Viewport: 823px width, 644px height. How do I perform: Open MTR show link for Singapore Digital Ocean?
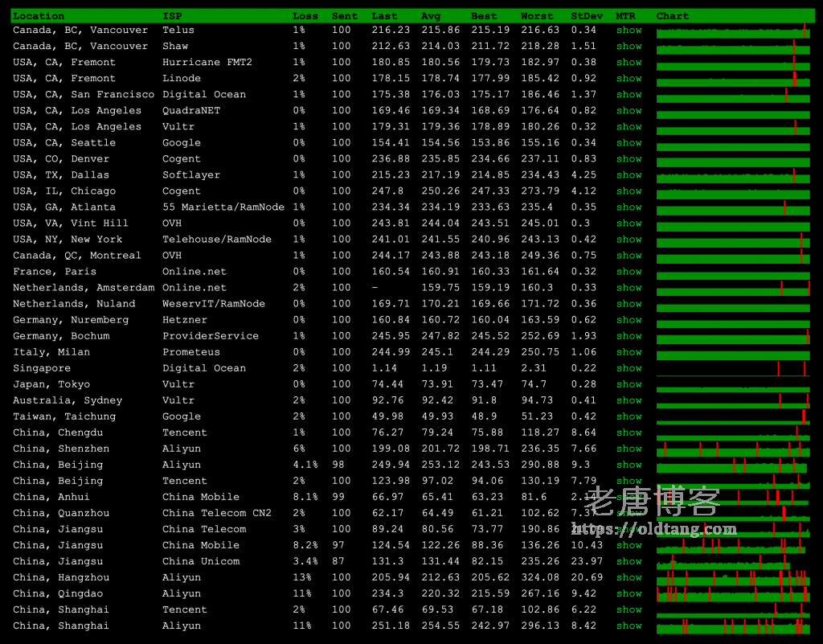point(629,368)
